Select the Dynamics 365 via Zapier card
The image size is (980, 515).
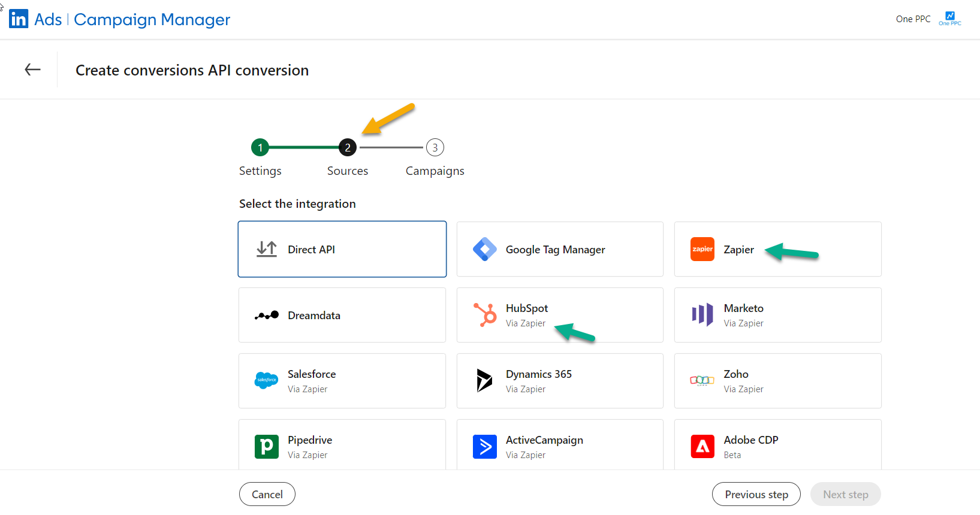[560, 381]
